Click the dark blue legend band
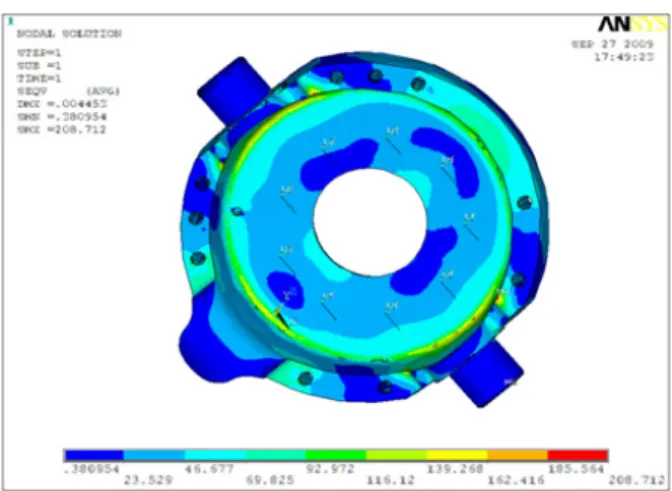Screen dimensions: 672x491 [x=94, y=455]
